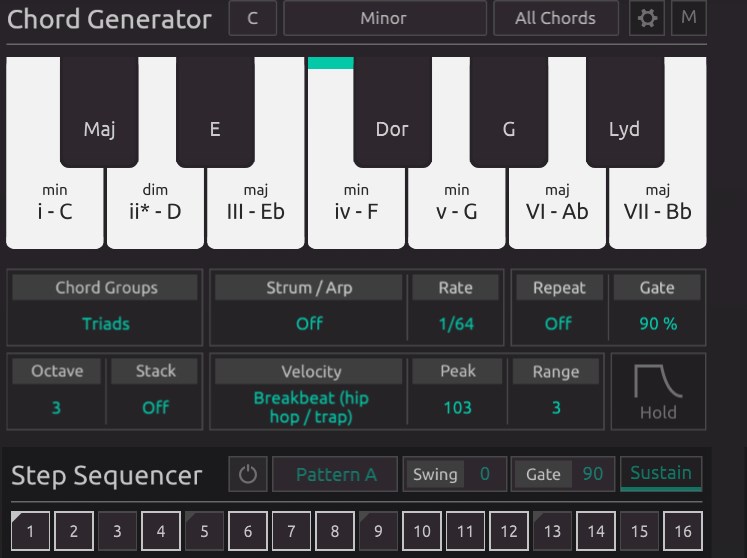Screen dimensions: 747x558
Task: Open the Chord Groups Triads menu
Action: click(x=106, y=323)
